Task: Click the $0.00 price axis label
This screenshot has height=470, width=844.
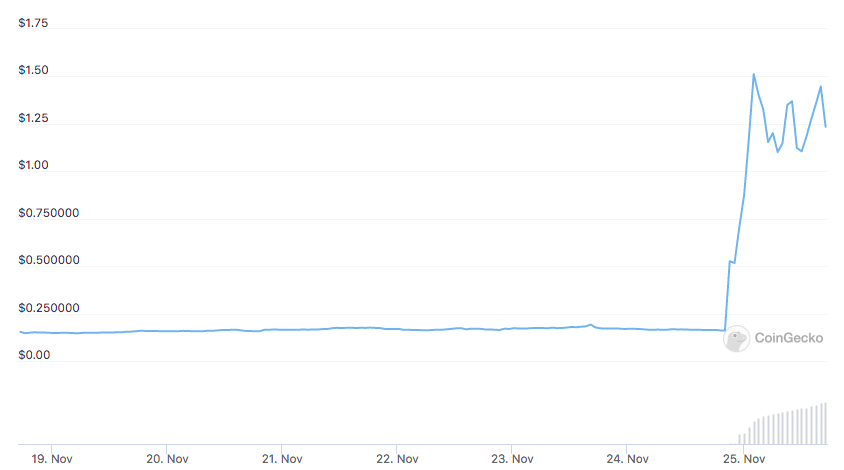Action: [x=34, y=355]
